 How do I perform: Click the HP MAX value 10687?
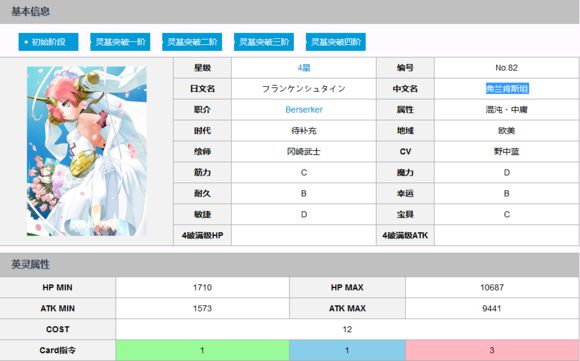coord(492,287)
